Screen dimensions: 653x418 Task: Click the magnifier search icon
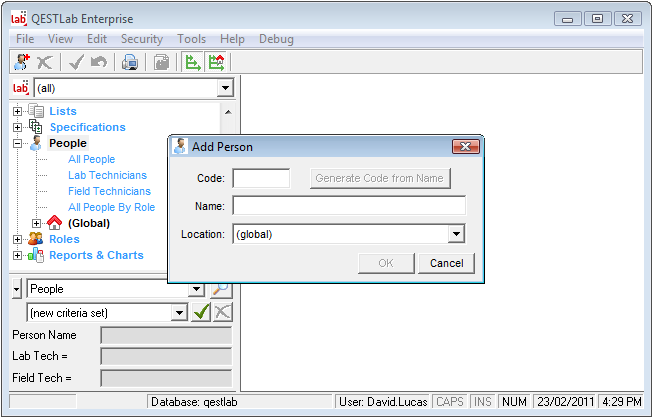[x=221, y=289]
